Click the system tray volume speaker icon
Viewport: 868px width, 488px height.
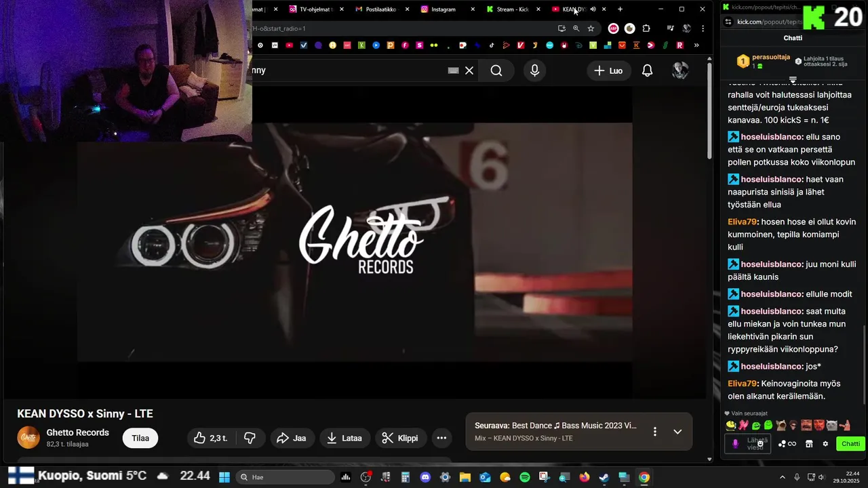point(821,477)
